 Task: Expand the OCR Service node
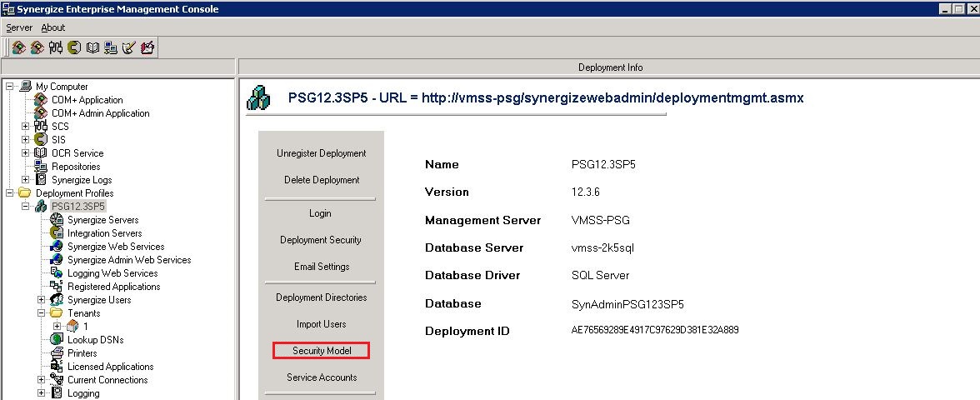click(26, 153)
